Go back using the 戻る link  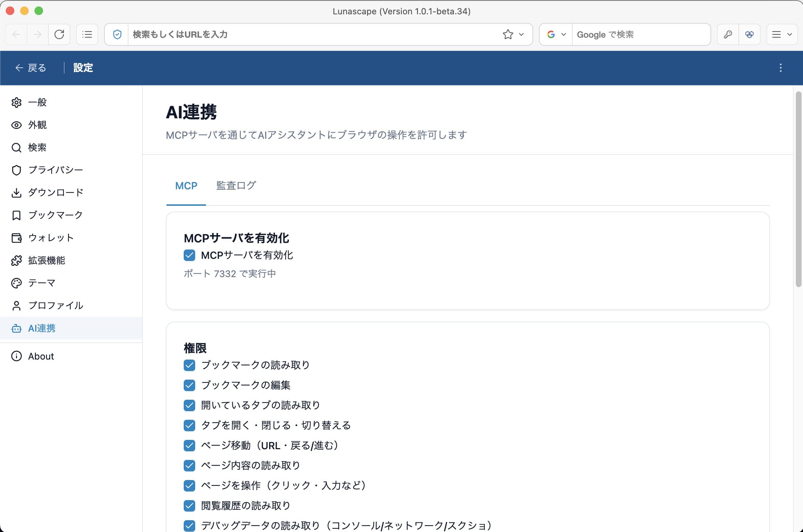pyautogui.click(x=30, y=68)
